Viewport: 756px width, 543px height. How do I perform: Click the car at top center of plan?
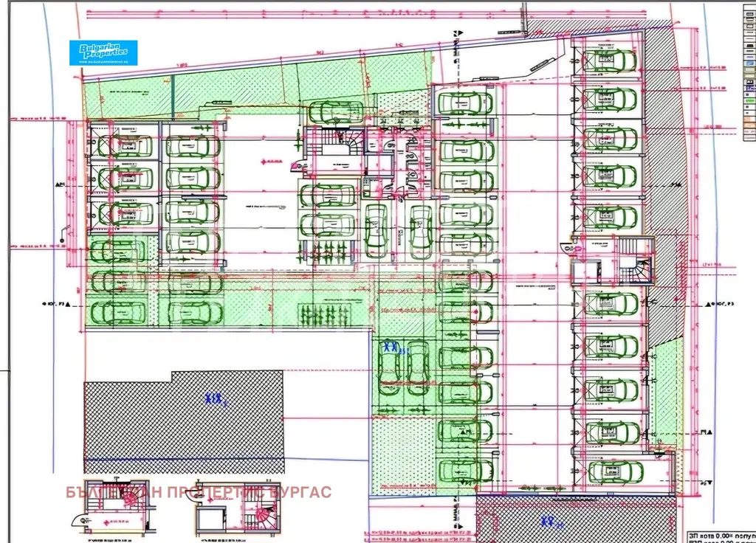tap(336, 112)
